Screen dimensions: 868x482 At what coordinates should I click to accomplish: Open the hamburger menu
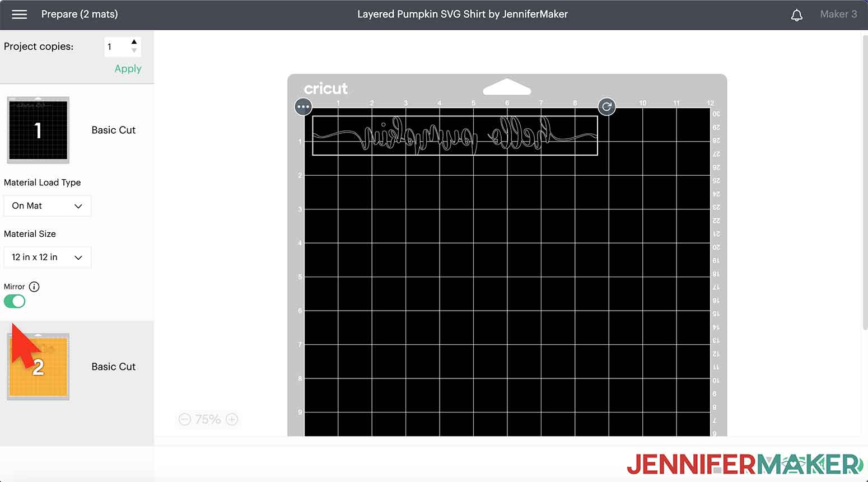(19, 15)
